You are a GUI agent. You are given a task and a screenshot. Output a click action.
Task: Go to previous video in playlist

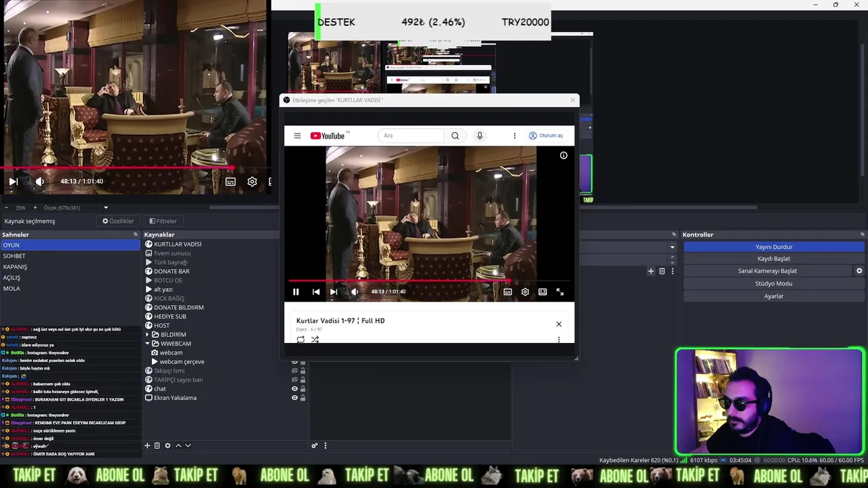pos(316,291)
